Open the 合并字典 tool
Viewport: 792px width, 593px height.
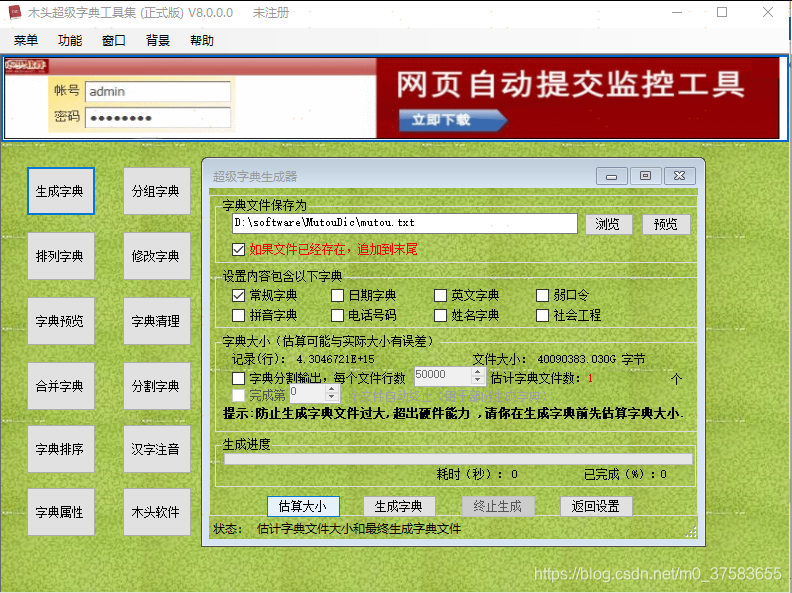pos(61,386)
